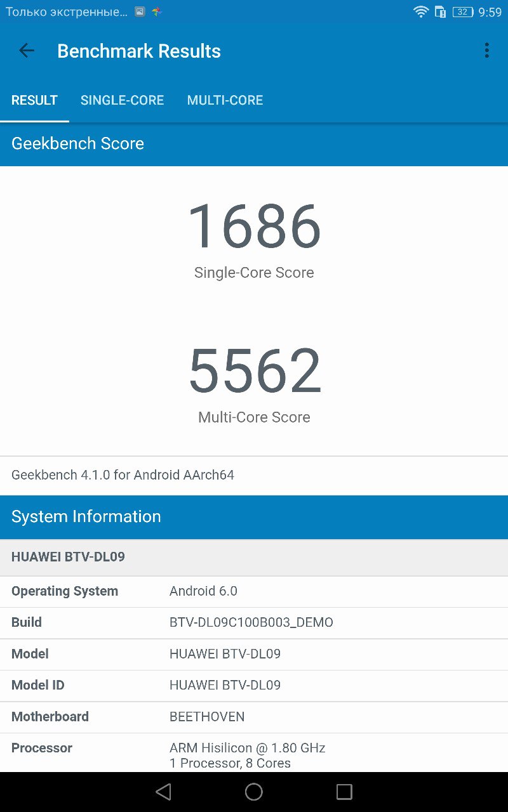
Task: Tap the Benchmark Results title
Action: [x=139, y=51]
